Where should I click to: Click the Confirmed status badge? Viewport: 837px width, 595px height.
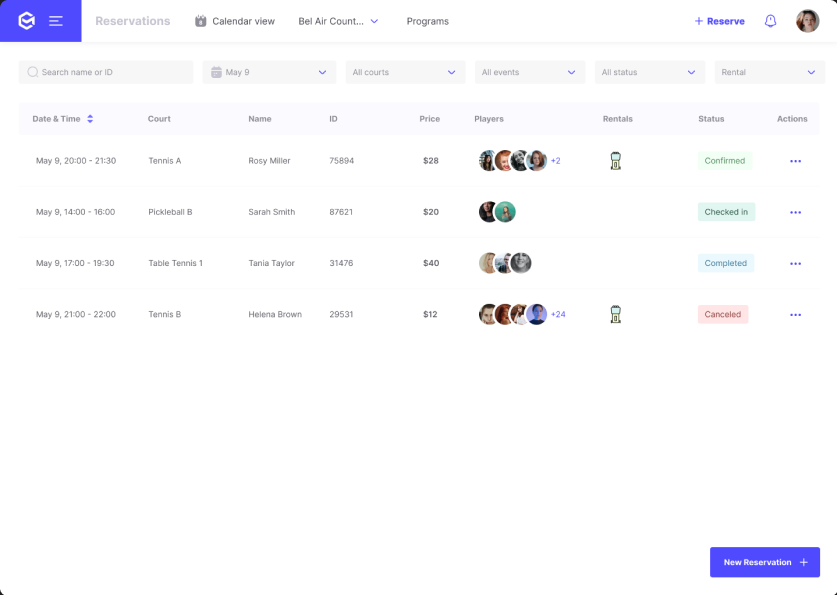725,160
